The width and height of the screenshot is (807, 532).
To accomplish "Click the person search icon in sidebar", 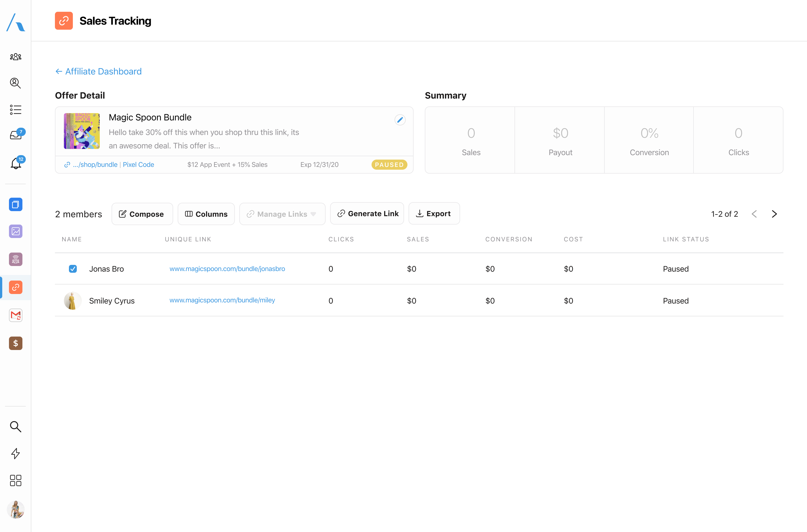I will (x=16, y=83).
